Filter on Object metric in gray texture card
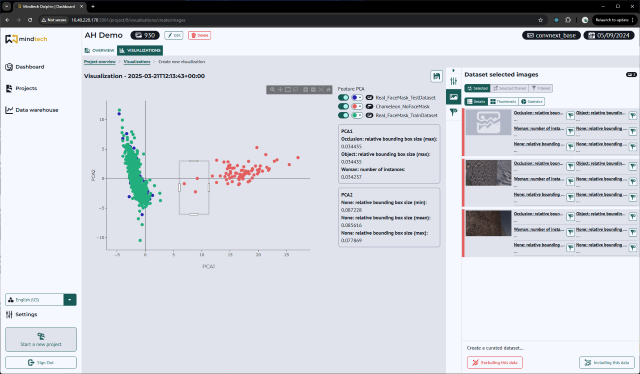The image size is (640, 374). point(633,167)
